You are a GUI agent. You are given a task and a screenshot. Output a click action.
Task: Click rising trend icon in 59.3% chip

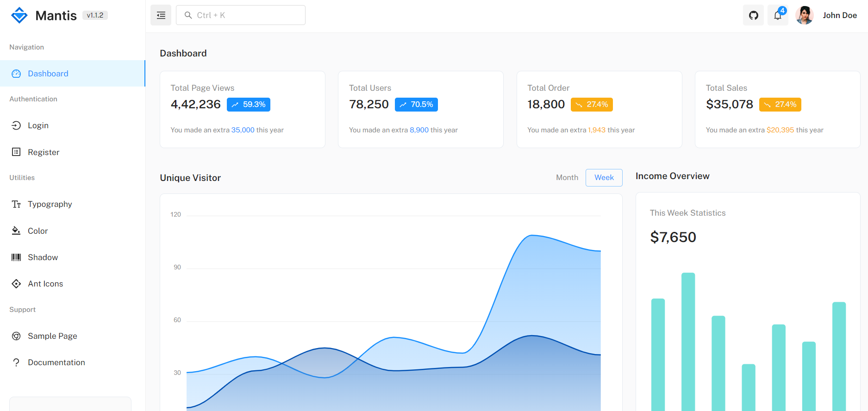[235, 105]
